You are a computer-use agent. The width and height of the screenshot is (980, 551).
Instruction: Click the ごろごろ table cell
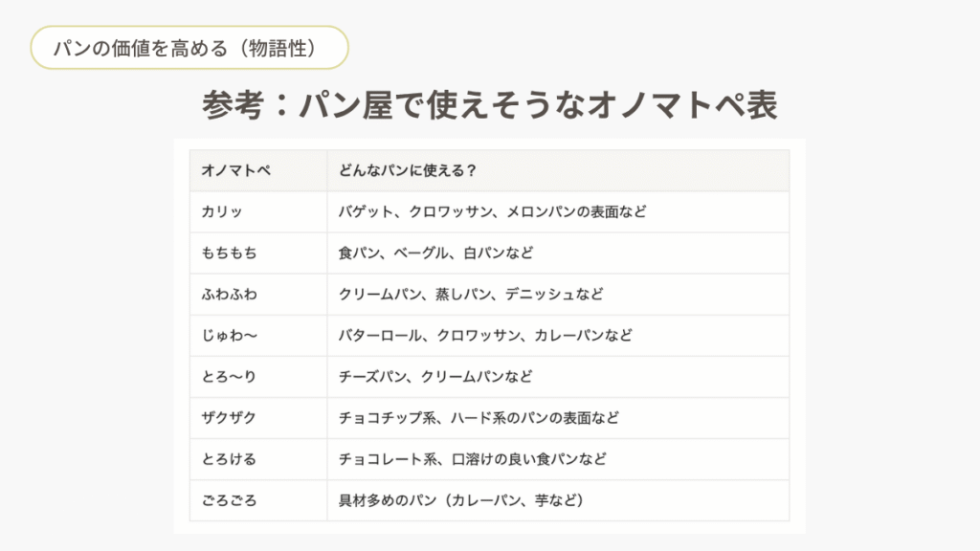(x=230, y=500)
